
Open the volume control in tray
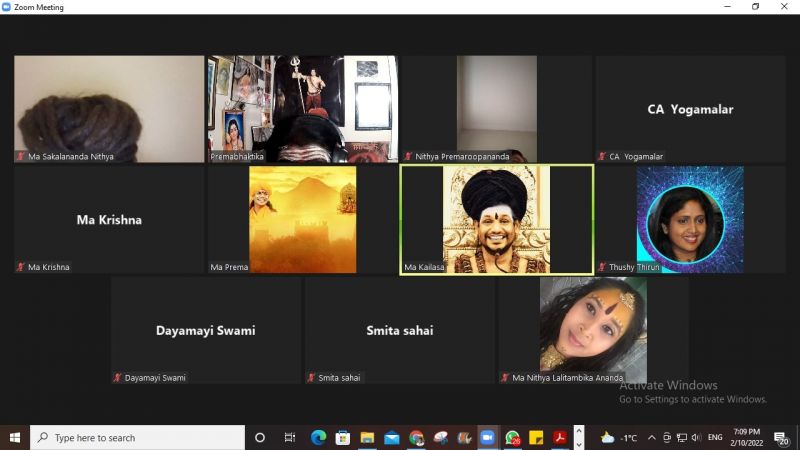[696, 438]
